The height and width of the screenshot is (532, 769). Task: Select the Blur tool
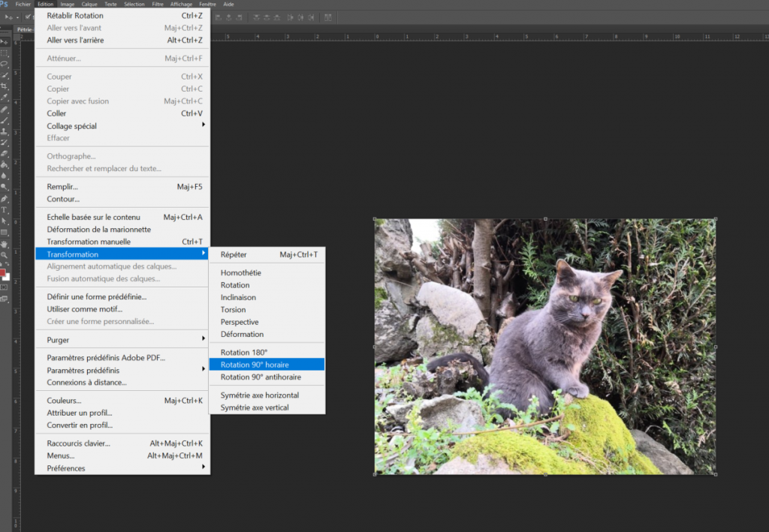(x=5, y=176)
